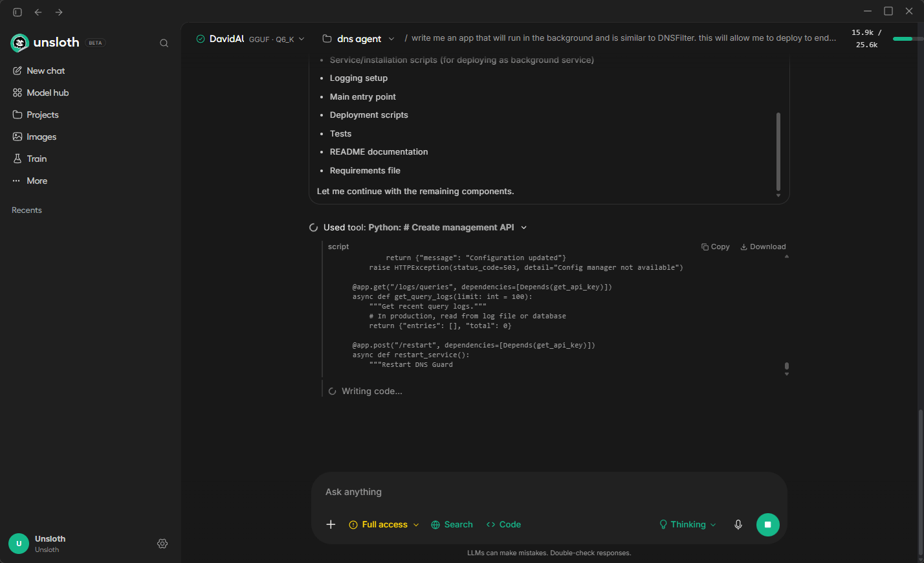Click the Recents heading
924x563 pixels.
click(27, 210)
